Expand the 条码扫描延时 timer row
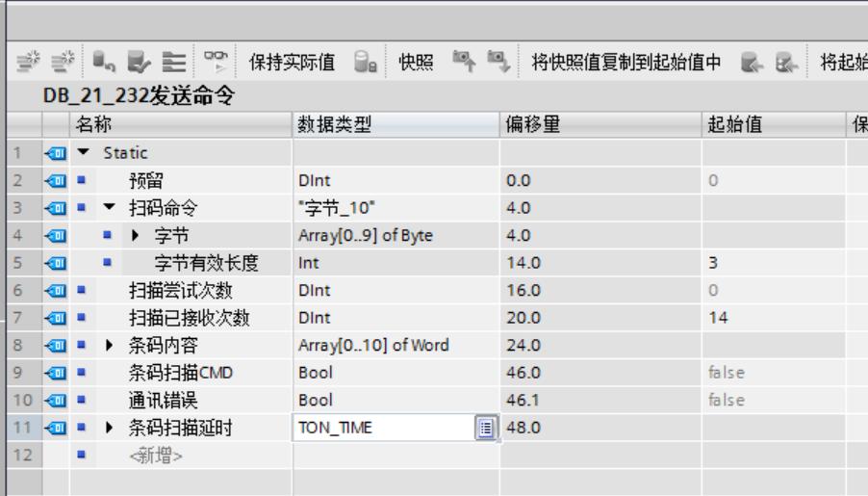Viewport: 868px width, 496px height. pyautogui.click(x=109, y=428)
